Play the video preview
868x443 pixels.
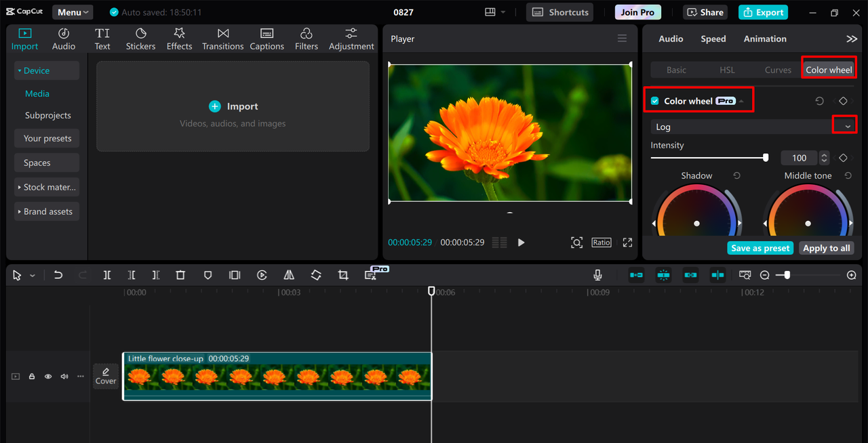point(521,242)
